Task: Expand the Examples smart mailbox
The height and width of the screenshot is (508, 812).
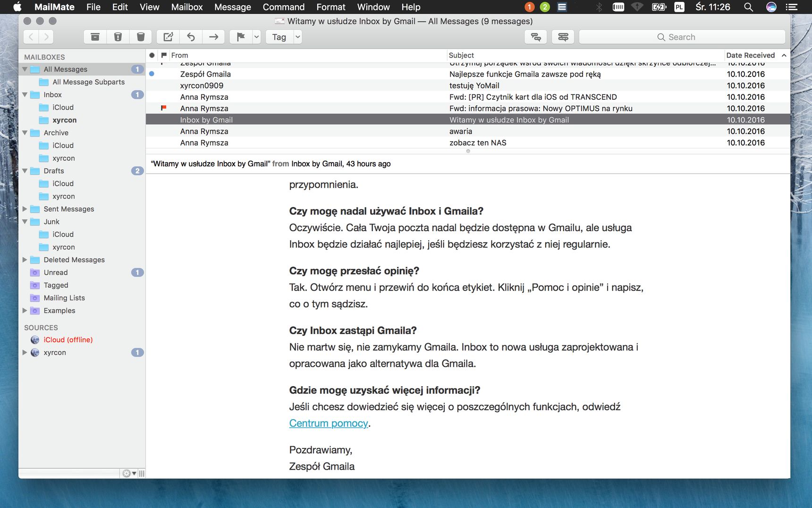Action: coord(25,310)
